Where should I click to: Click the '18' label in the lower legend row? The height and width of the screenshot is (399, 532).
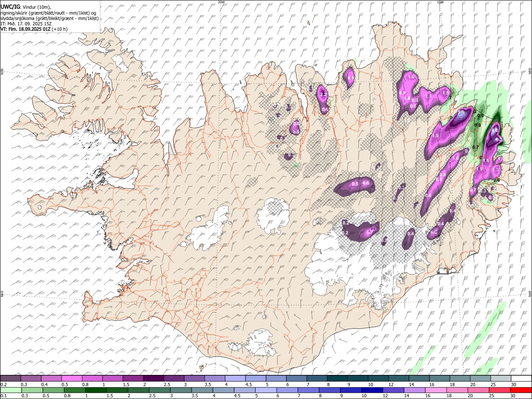(x=449, y=396)
